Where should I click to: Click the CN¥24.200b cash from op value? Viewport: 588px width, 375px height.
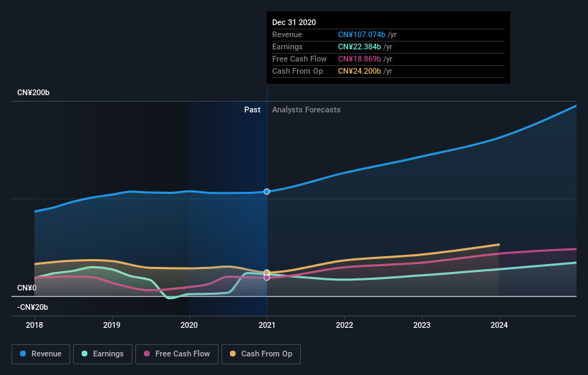point(360,71)
